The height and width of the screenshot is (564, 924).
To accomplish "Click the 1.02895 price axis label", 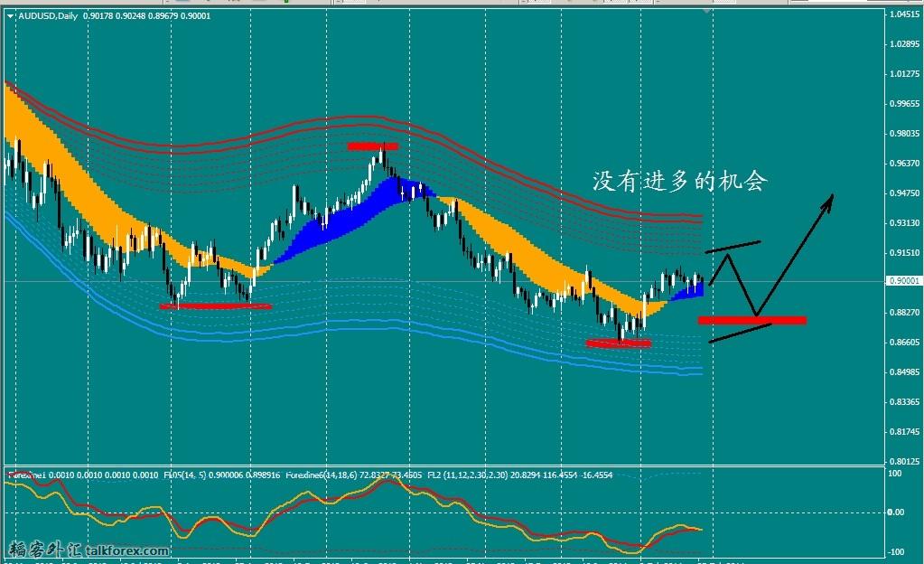I will pos(904,43).
